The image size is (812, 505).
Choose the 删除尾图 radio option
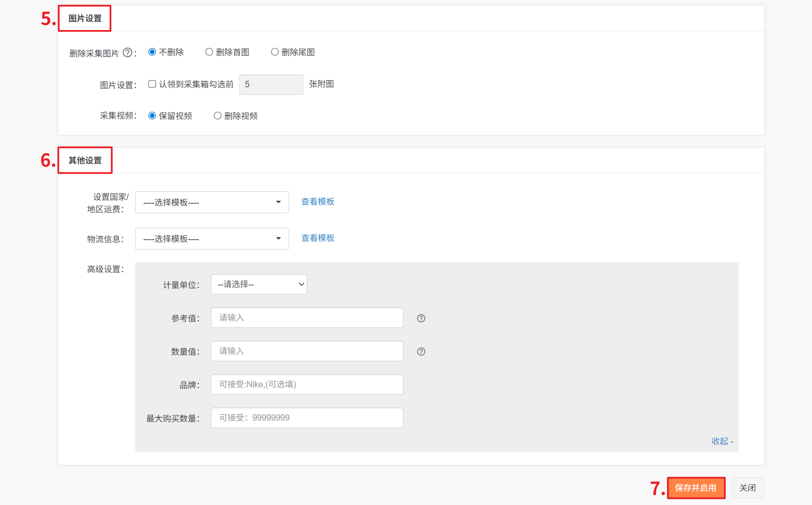point(275,52)
